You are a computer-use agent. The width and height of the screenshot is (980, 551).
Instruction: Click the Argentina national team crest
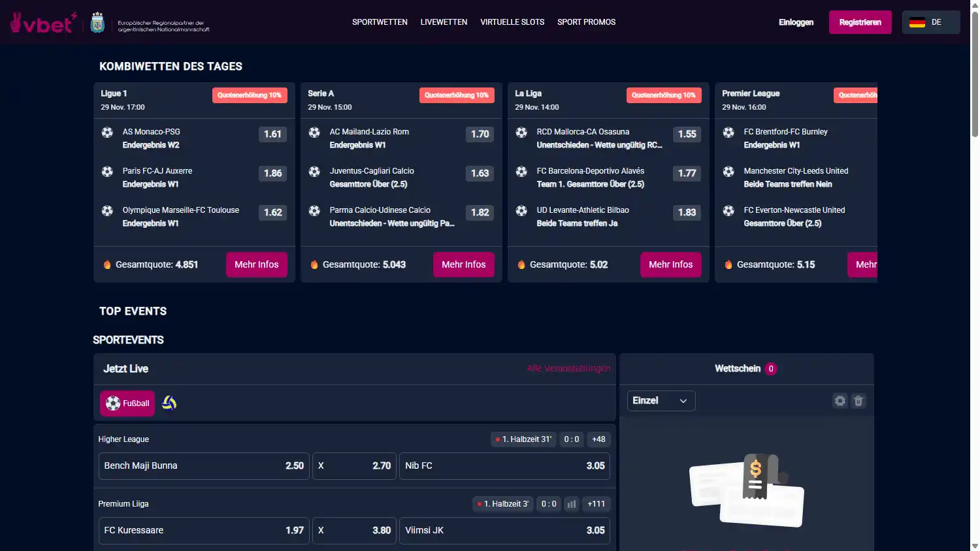pos(98,23)
